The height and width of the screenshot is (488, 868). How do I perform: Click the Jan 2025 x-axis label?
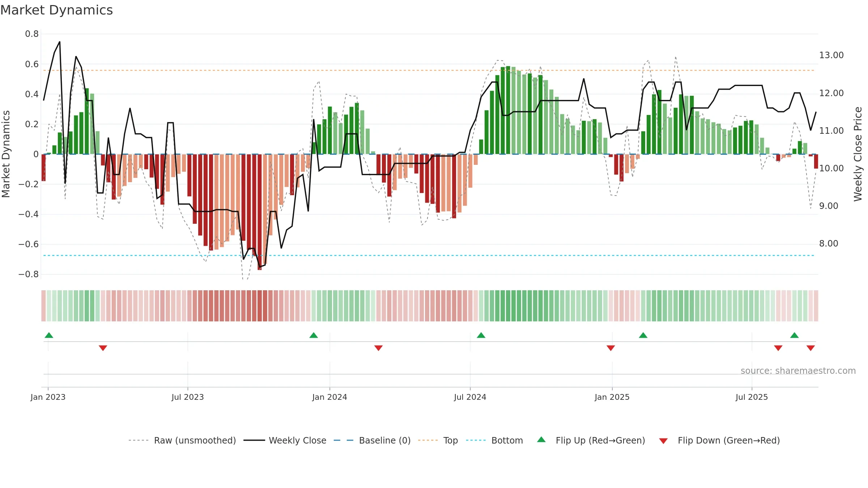[x=612, y=397]
